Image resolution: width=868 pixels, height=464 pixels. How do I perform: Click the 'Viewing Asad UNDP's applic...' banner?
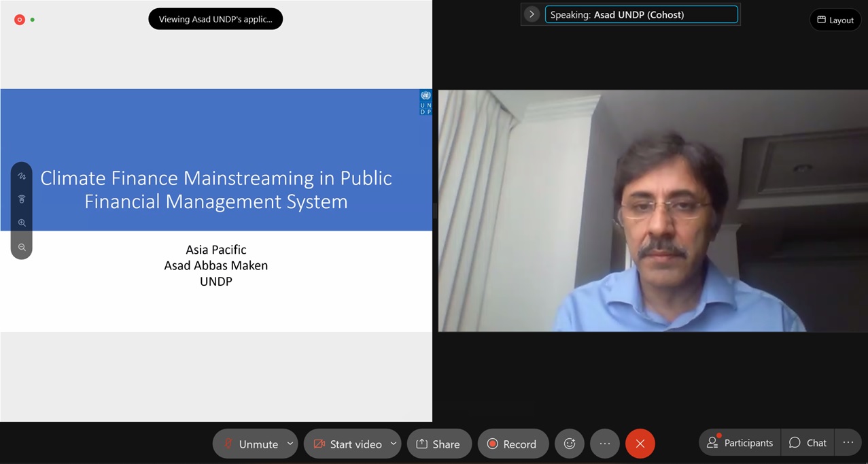[215, 19]
